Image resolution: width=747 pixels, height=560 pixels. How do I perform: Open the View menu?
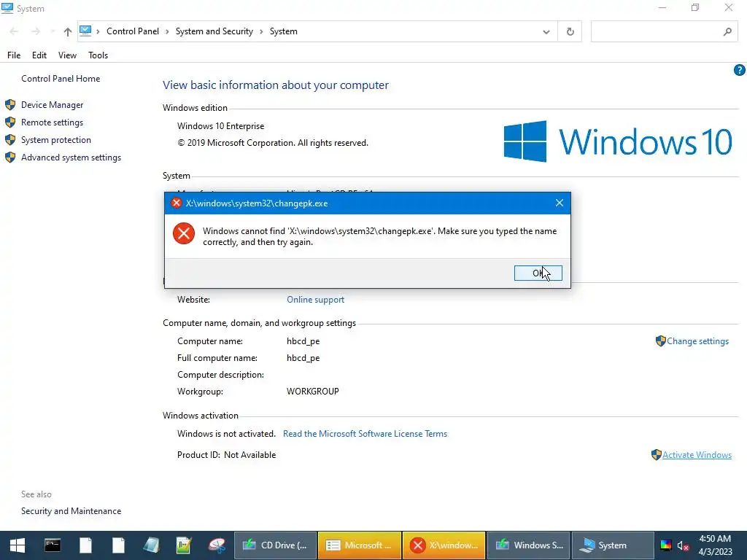tap(67, 55)
